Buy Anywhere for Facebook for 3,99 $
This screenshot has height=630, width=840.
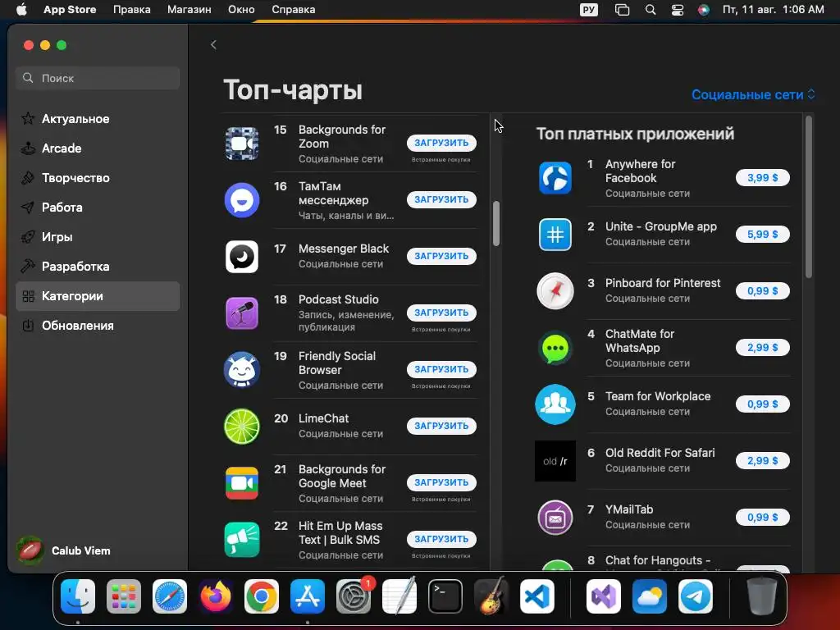click(x=762, y=178)
